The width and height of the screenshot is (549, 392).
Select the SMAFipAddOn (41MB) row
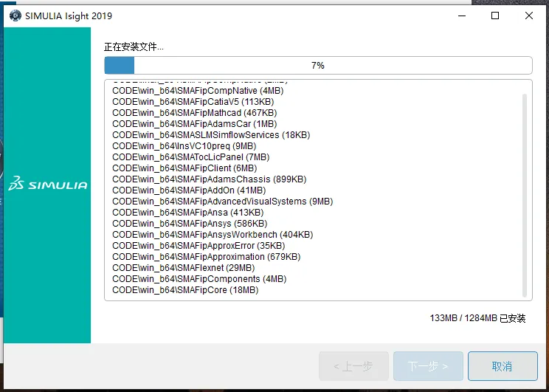click(x=189, y=190)
